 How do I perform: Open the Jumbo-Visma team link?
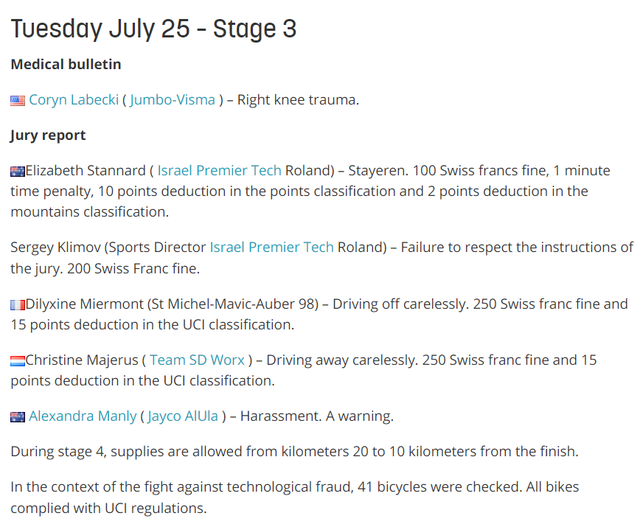(172, 100)
